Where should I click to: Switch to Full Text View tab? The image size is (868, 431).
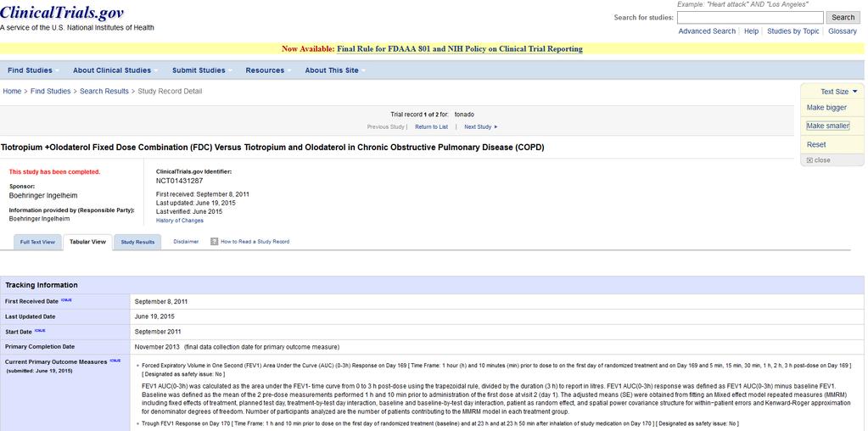point(37,243)
